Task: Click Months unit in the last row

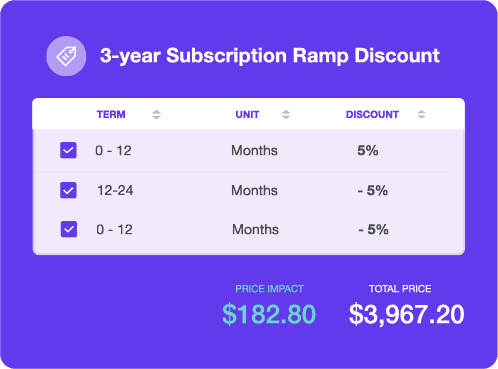Action: 255,229
